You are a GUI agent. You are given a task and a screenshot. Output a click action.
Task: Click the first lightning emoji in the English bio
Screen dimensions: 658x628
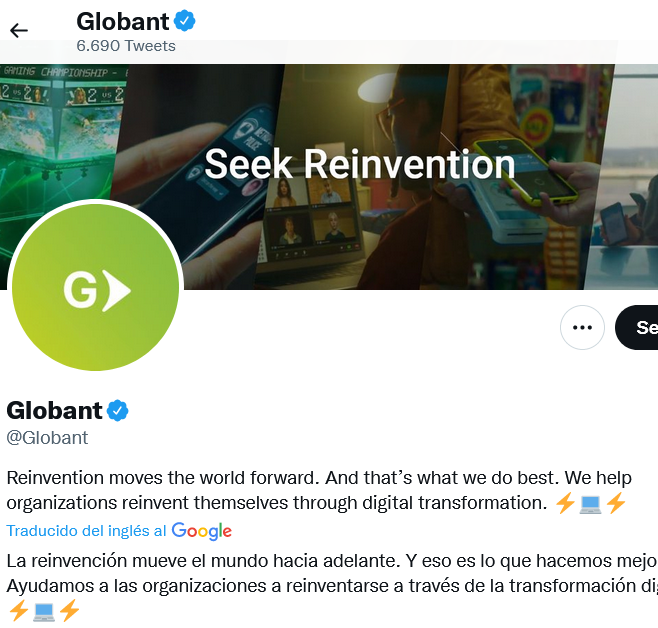(x=565, y=503)
